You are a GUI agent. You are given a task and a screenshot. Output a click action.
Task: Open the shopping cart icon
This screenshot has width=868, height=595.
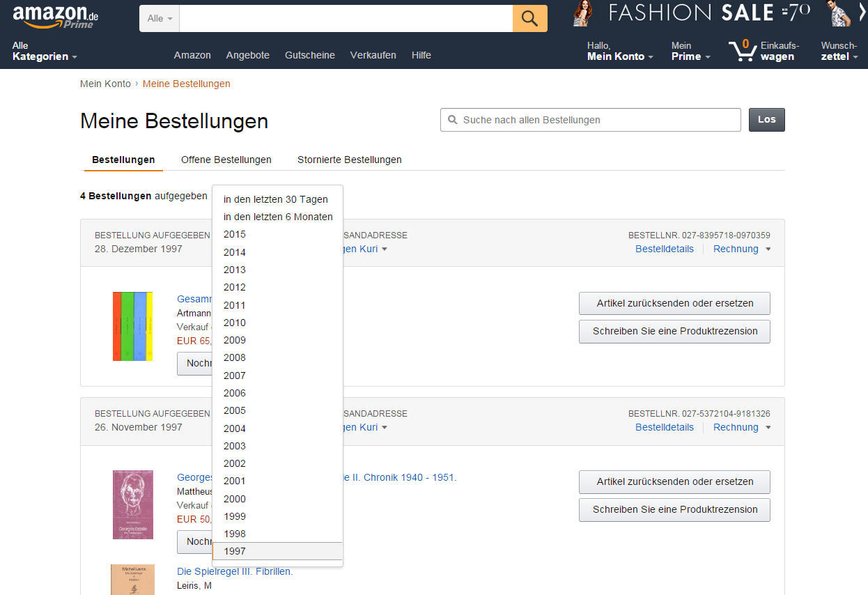742,51
